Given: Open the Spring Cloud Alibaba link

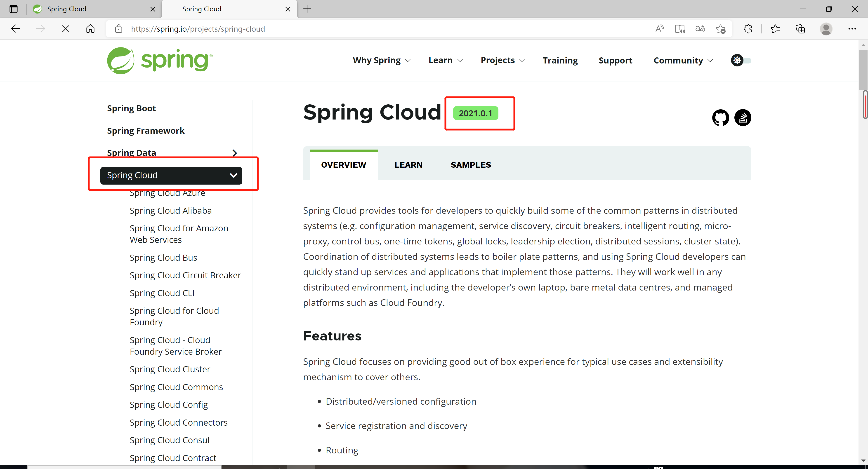Looking at the screenshot, I should pos(170,211).
